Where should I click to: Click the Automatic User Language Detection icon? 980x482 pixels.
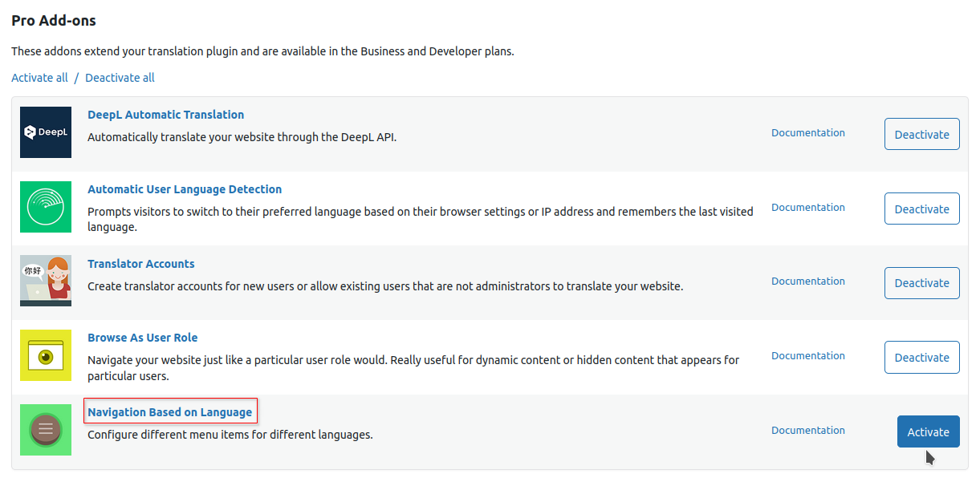point(46,207)
